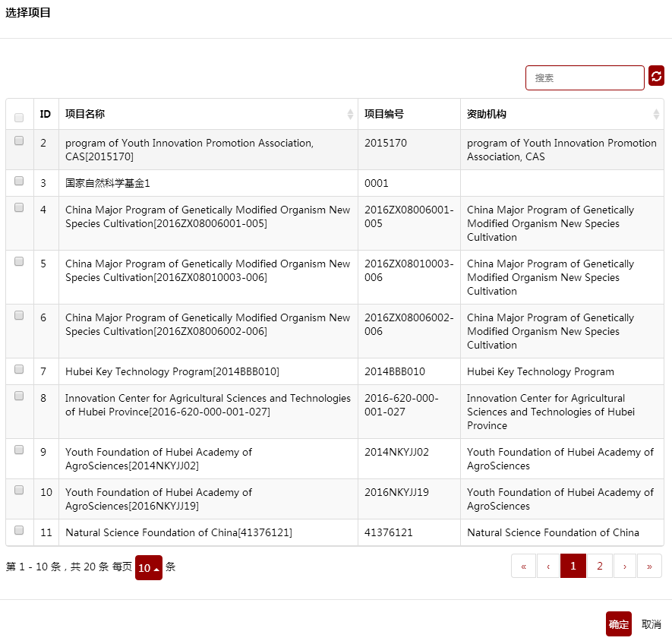Select checkbox for project ID 10

tap(19, 490)
